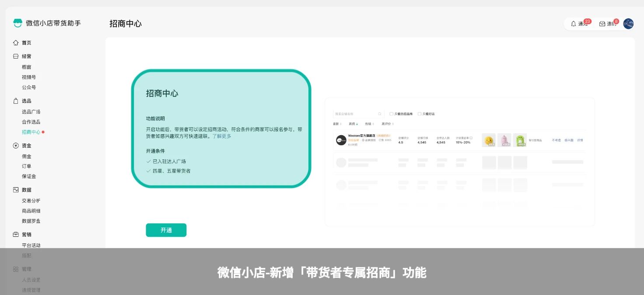Open 保证金 in the sidebar
The height and width of the screenshot is (295, 644).
click(29, 176)
